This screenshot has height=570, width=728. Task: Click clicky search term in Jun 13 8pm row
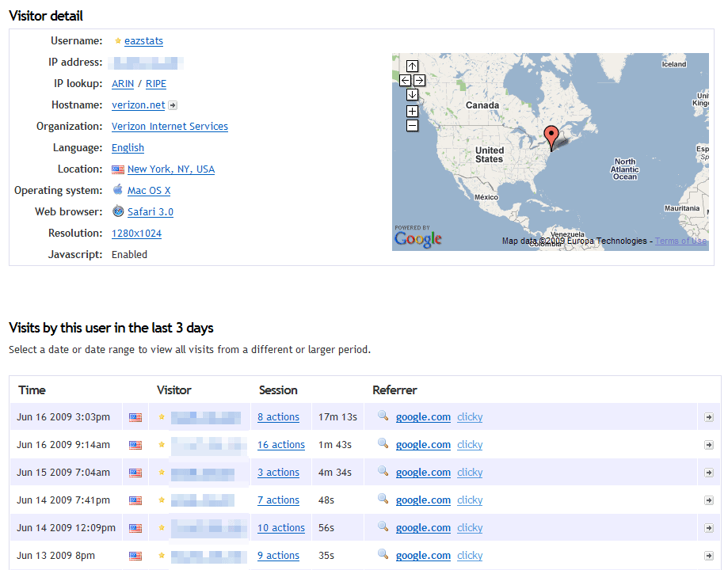point(470,555)
